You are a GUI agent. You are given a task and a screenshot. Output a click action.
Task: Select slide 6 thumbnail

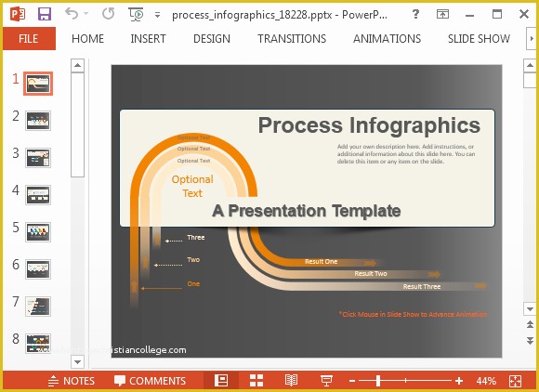[38, 269]
